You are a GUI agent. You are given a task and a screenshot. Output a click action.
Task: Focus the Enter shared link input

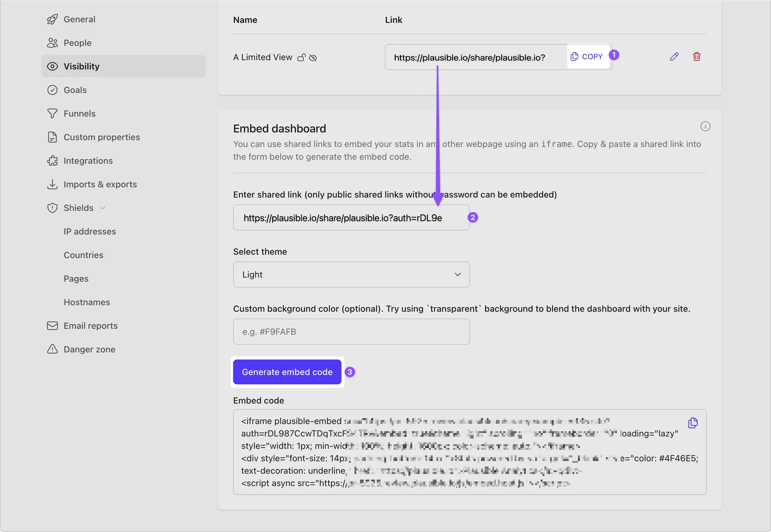pyautogui.click(x=351, y=218)
